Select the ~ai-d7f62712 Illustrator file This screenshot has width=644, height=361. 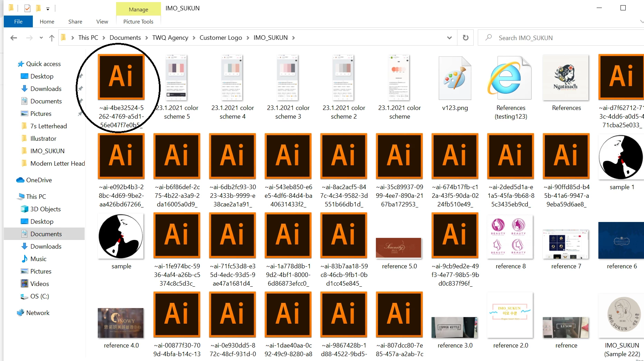pyautogui.click(x=621, y=77)
